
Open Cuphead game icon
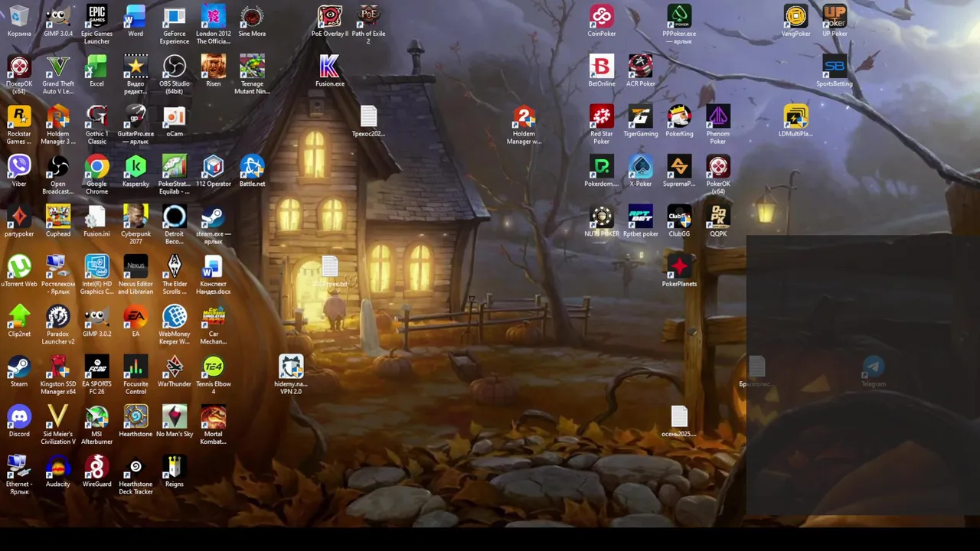point(58,221)
